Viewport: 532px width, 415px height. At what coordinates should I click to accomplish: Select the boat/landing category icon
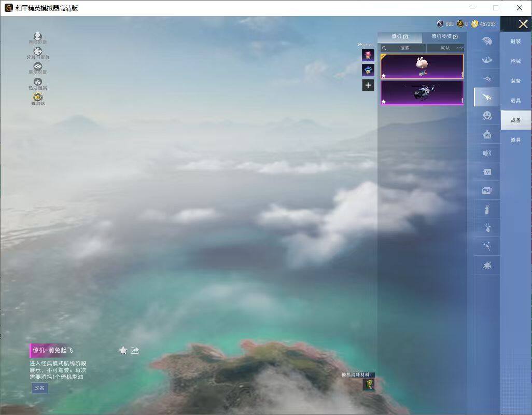click(x=487, y=60)
